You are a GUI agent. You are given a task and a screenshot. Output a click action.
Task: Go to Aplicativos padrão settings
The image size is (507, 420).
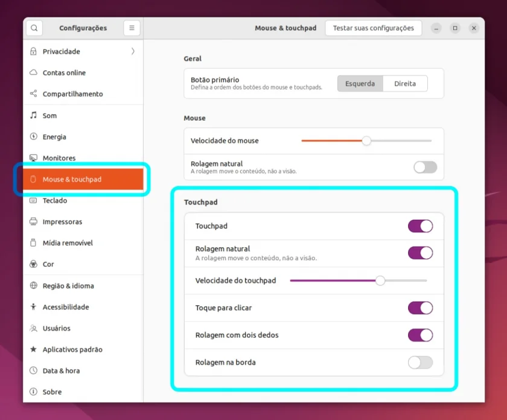click(x=83, y=349)
